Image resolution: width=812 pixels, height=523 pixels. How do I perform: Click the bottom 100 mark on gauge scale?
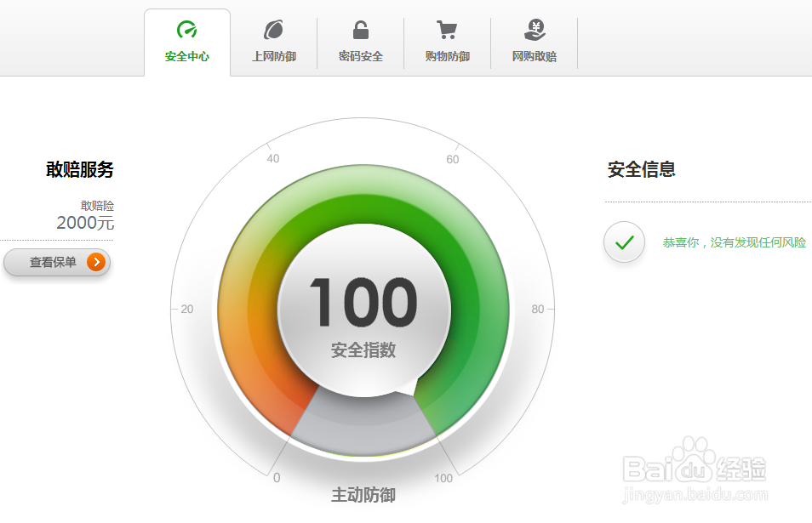click(x=443, y=479)
